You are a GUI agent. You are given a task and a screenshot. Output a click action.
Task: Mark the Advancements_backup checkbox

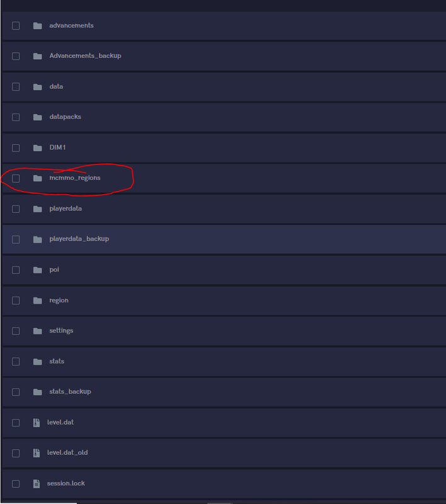16,56
